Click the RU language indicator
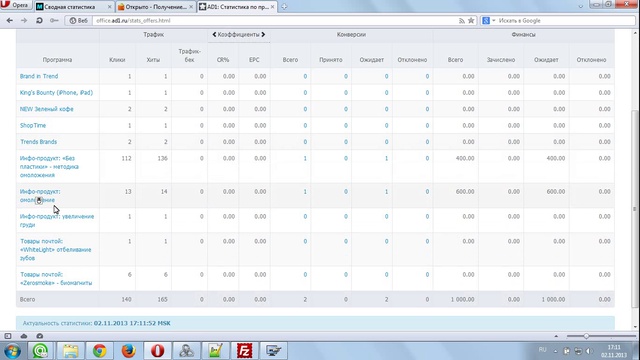 [542, 350]
